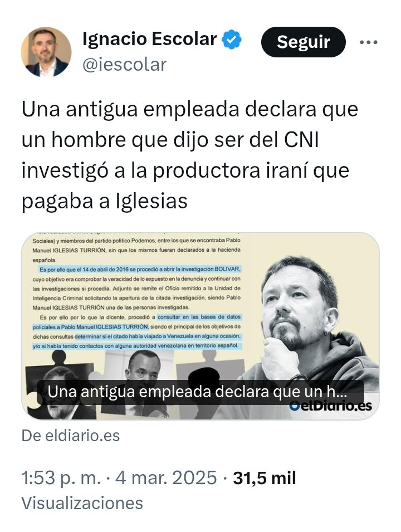
Task: Open the @iescolar handle link
Action: coord(125,65)
